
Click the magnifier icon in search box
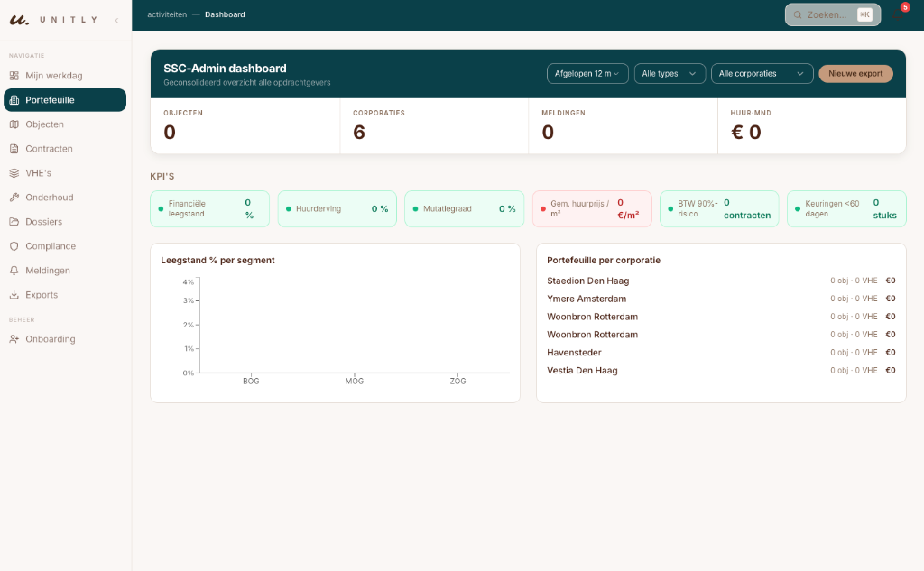click(798, 14)
